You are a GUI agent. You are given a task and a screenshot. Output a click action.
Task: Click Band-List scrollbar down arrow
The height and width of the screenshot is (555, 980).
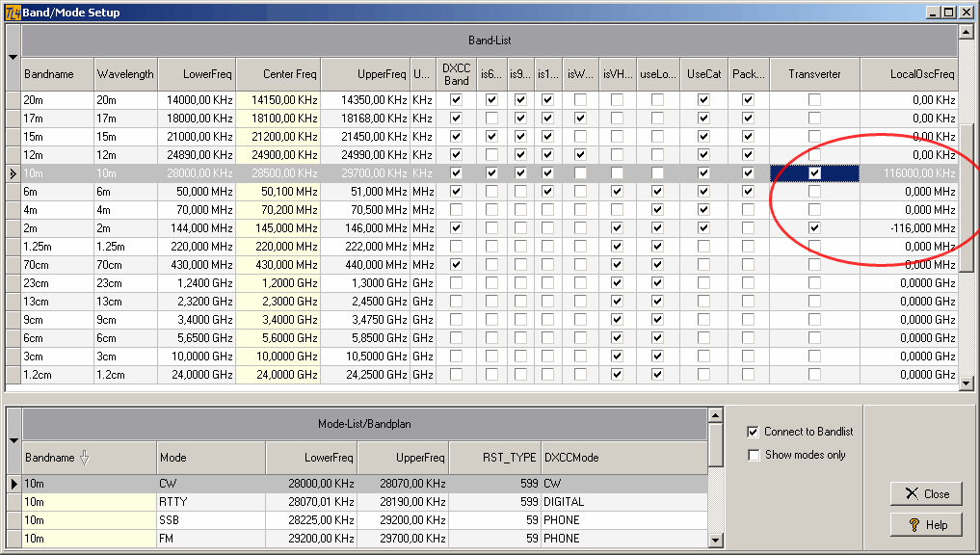[x=967, y=383]
